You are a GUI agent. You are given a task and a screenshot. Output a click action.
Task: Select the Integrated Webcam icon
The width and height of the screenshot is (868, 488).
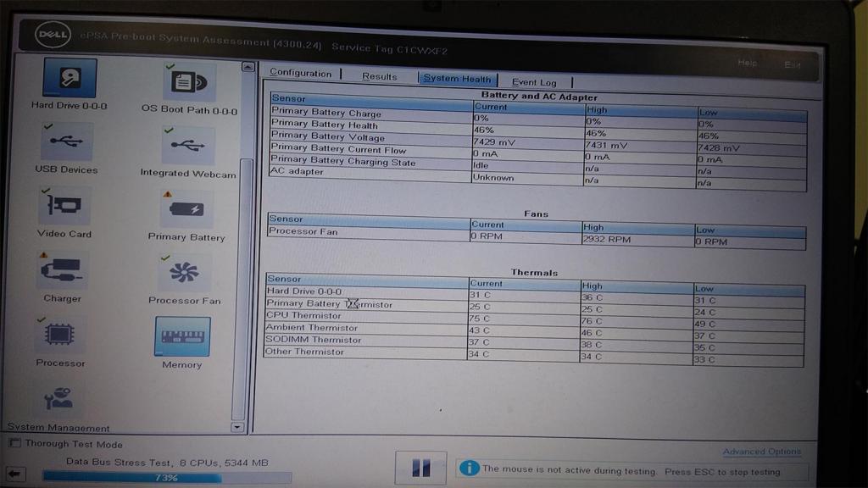(x=187, y=146)
